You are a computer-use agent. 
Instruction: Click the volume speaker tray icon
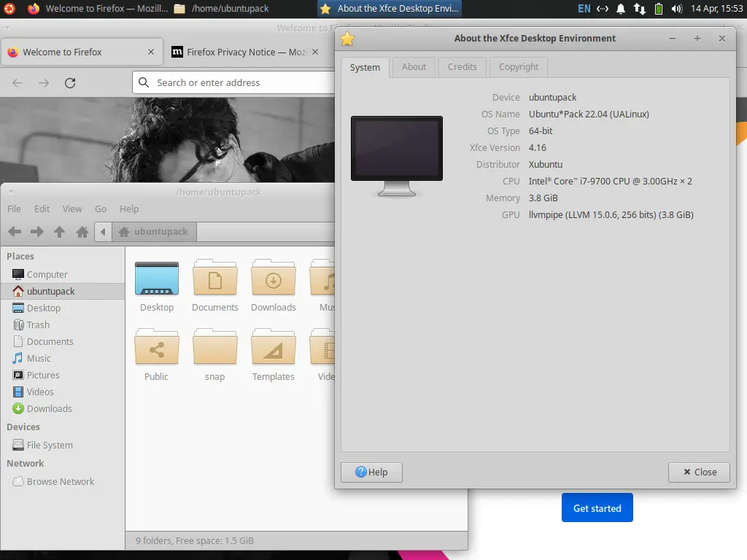tap(677, 8)
